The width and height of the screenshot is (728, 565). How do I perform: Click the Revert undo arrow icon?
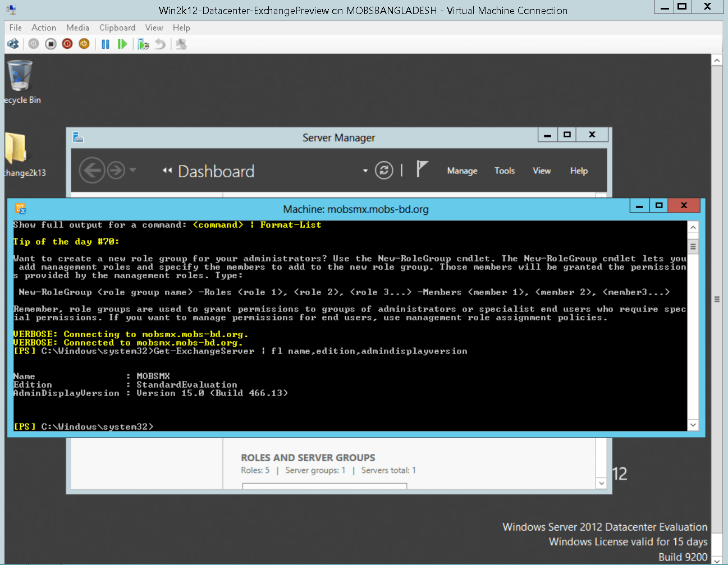[161, 44]
